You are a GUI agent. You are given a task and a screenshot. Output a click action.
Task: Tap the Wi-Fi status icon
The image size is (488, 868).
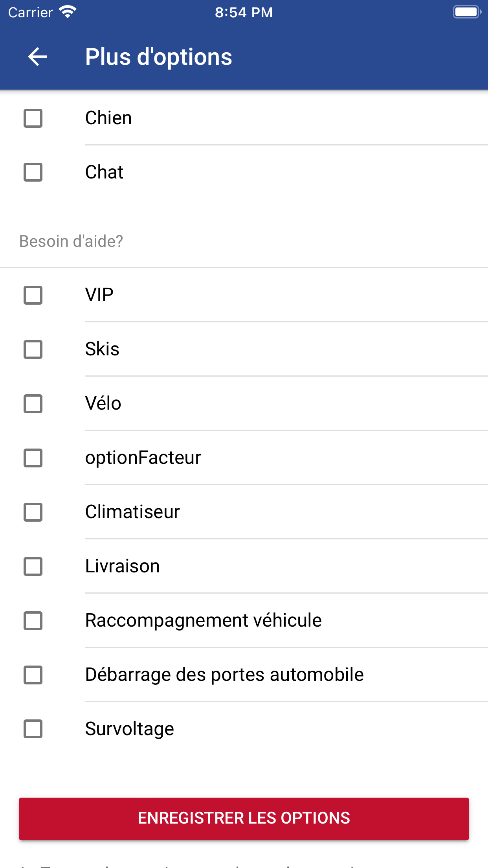(68, 12)
